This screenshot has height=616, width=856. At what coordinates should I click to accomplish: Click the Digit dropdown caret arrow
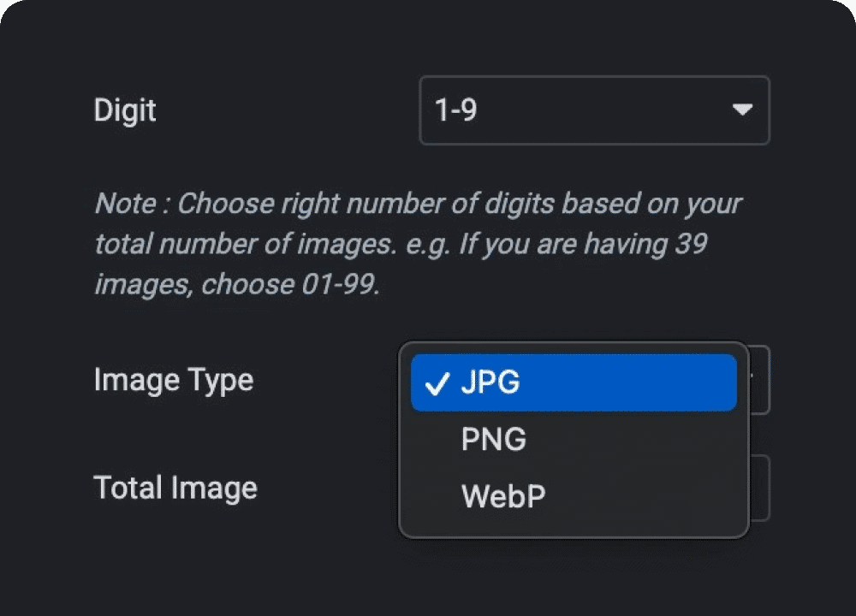coord(742,110)
